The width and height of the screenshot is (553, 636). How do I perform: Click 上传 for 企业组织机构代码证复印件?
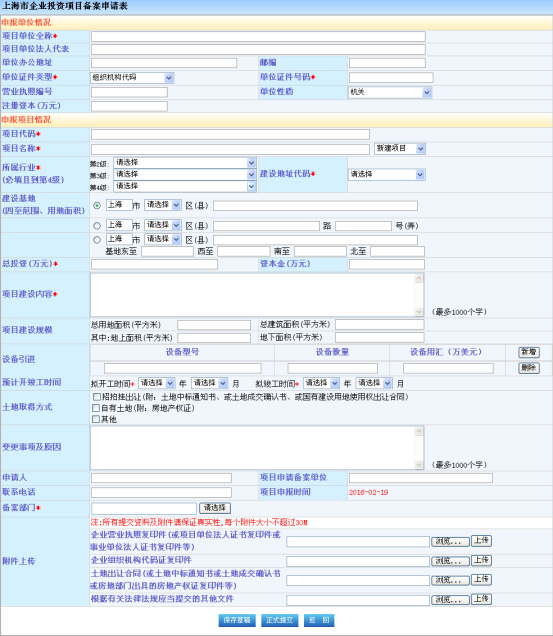(x=481, y=561)
